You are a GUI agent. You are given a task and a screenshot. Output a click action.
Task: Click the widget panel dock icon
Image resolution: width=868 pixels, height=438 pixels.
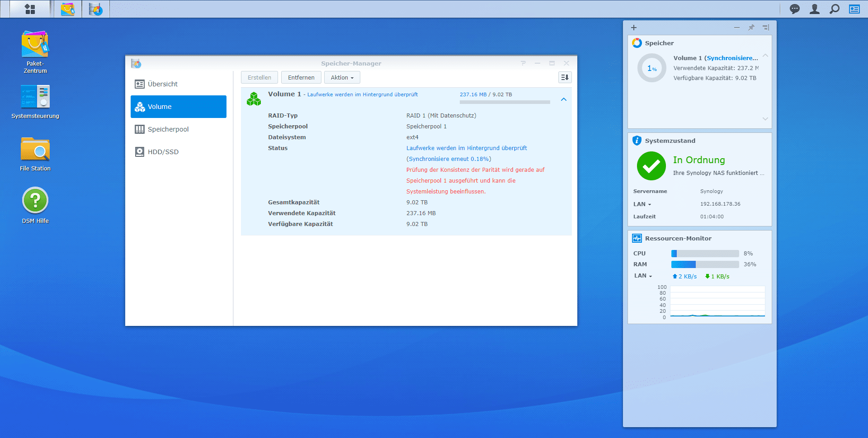[x=766, y=28]
